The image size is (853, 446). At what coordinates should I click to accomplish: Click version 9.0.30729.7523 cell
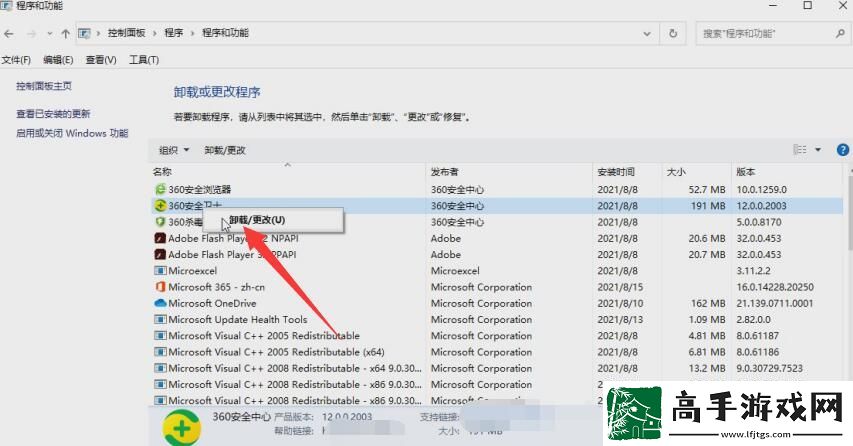pos(769,368)
